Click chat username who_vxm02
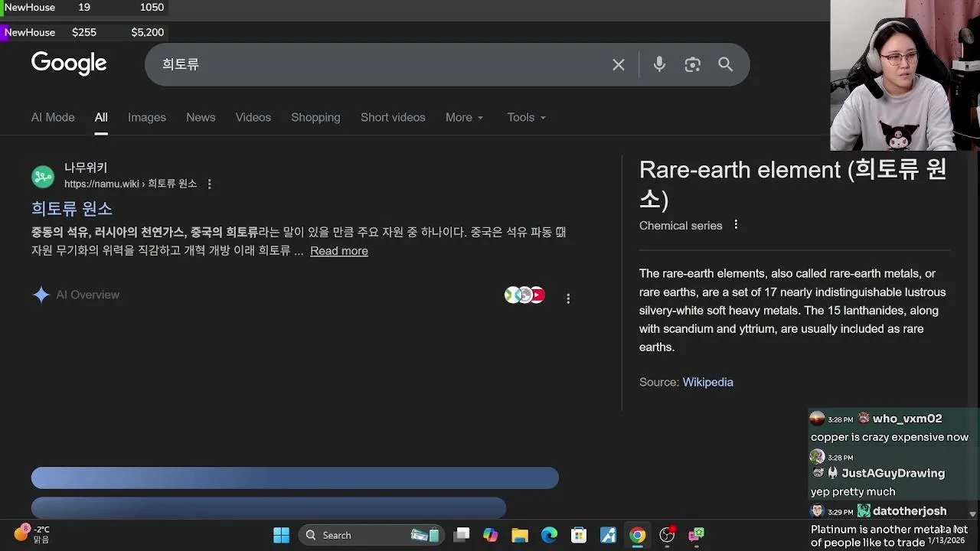The image size is (980, 551). 907,419
